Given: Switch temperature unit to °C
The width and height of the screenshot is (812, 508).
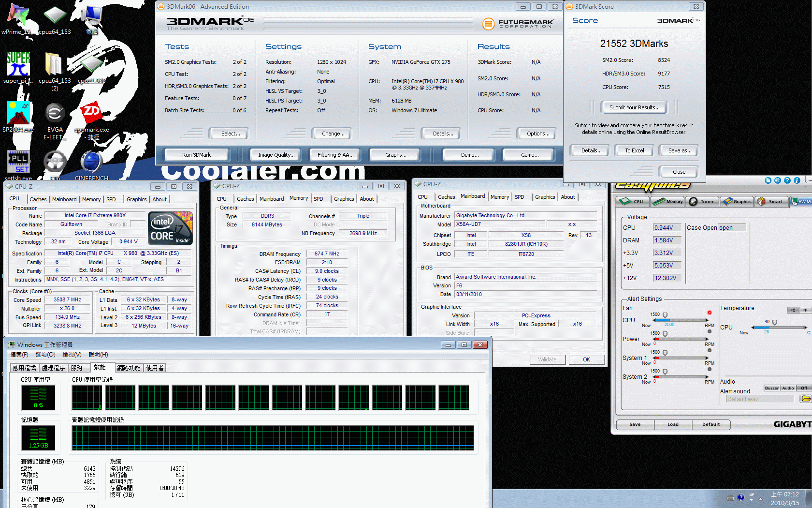Looking at the screenshot, I should [x=793, y=310].
